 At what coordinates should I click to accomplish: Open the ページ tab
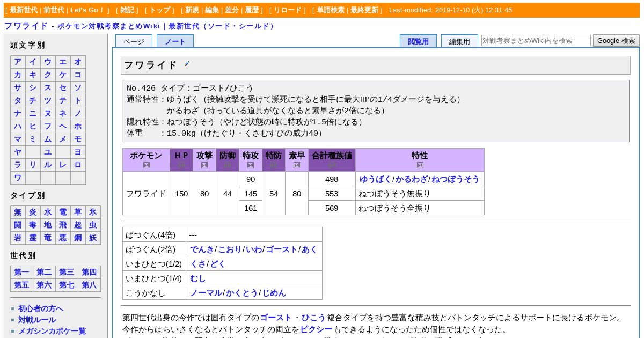[x=134, y=41]
